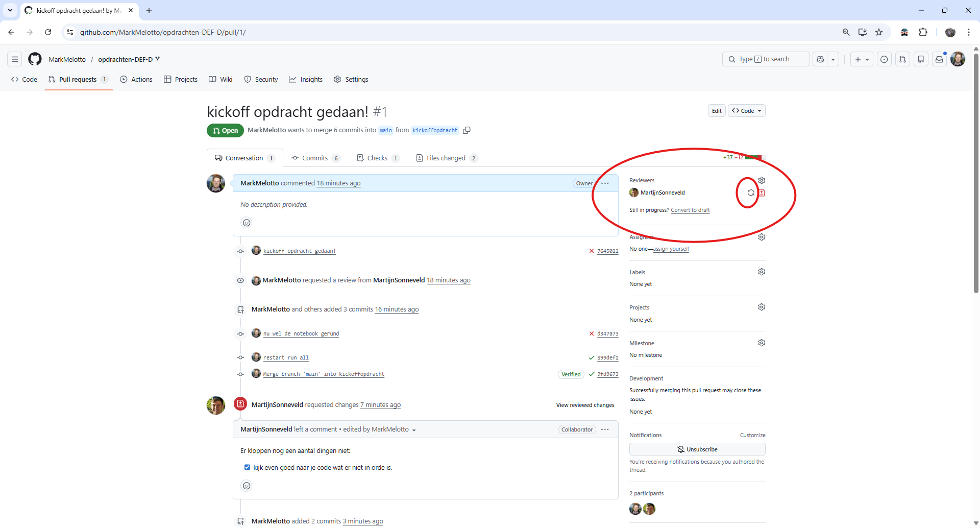Uncheck the 'kijk even goed' task checkbox
This screenshot has height=527, width=980.
coord(247,467)
